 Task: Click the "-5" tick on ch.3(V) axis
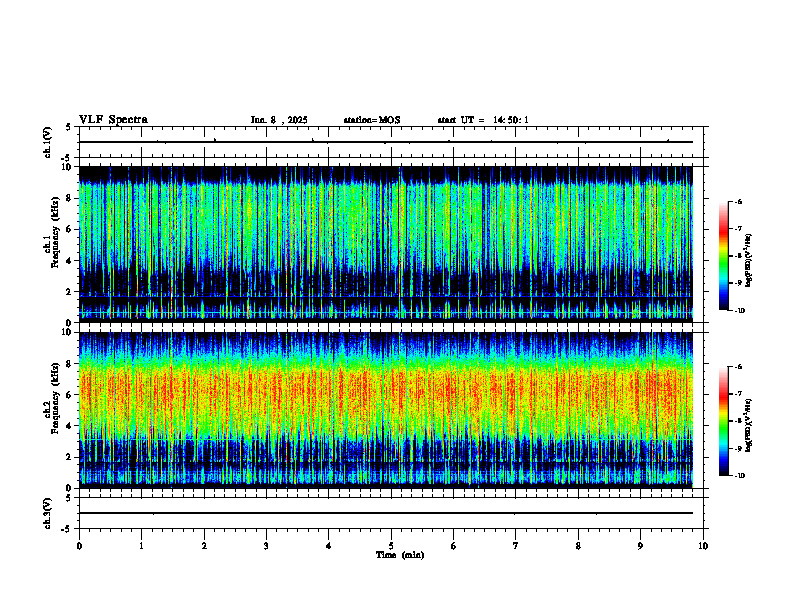(x=67, y=529)
